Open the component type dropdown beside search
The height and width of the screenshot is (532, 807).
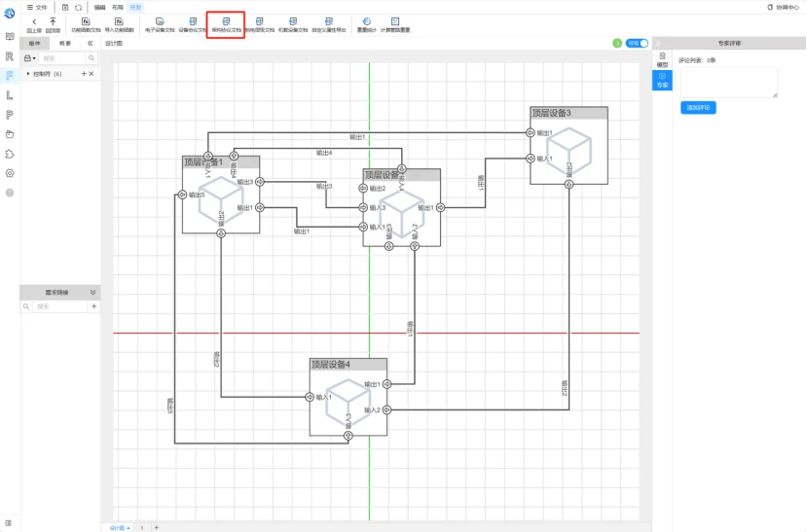(30, 58)
